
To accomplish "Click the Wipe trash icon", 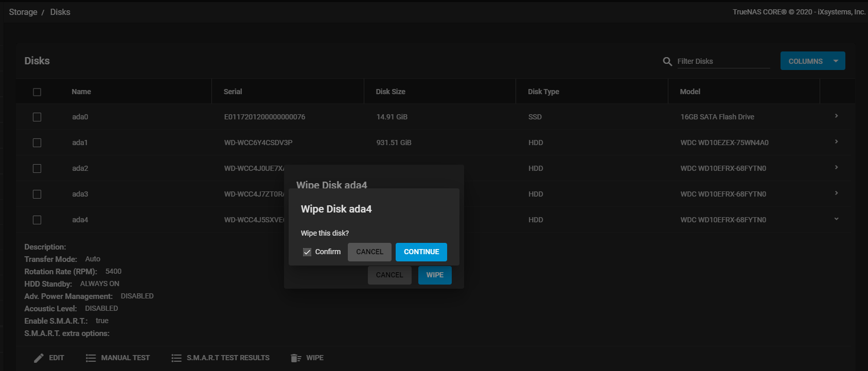I will coord(296,358).
